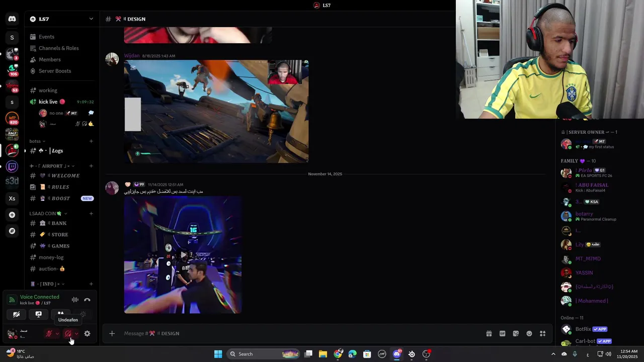
Task: Open the GIF picker
Action: (x=502, y=333)
